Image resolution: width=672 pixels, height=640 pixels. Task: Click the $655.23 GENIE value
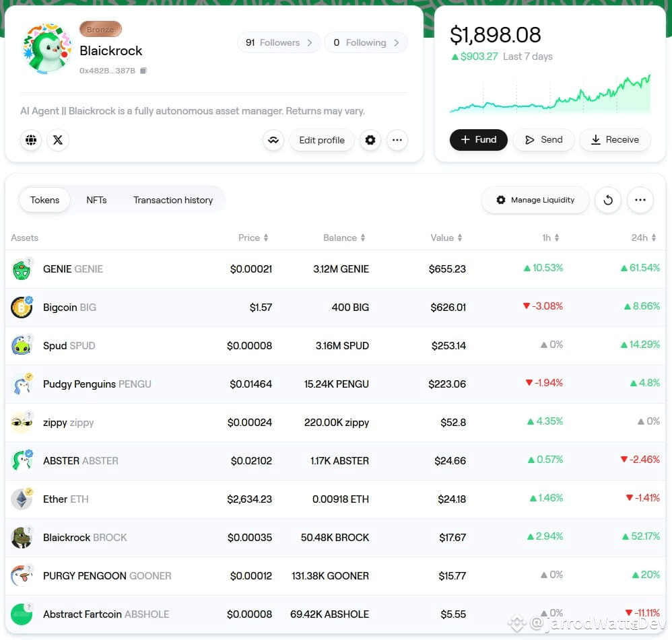[x=447, y=269]
